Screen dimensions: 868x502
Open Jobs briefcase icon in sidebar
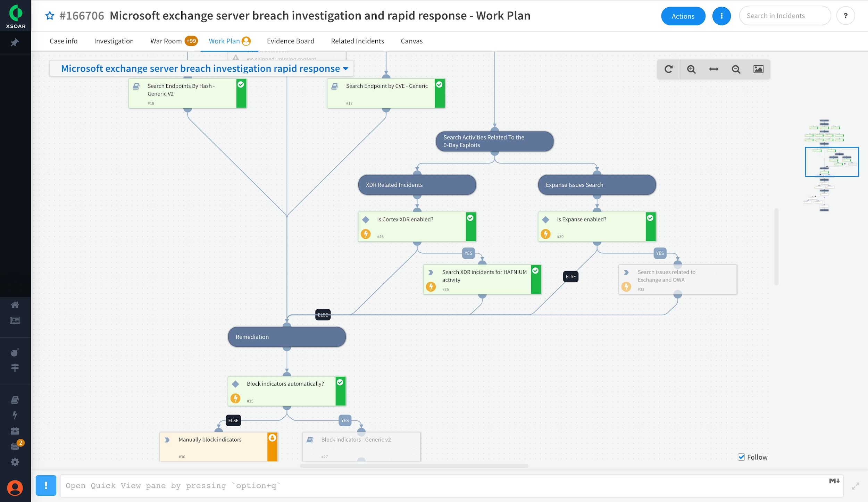[x=15, y=431]
